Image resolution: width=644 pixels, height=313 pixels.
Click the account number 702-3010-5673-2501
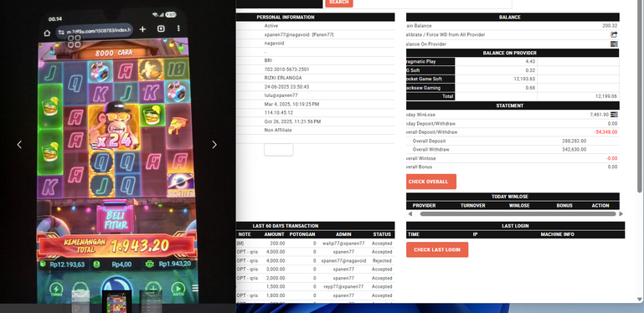286,69
